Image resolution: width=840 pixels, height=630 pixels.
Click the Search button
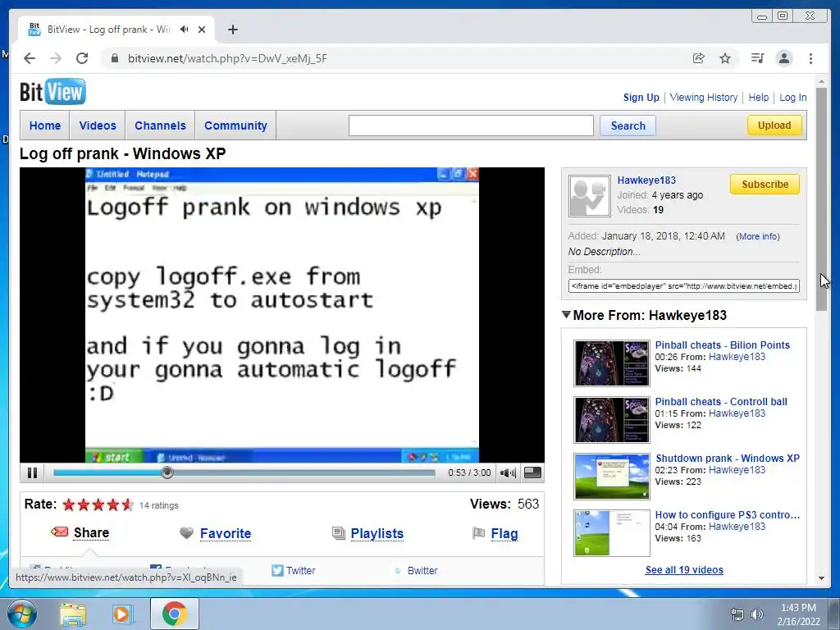click(628, 126)
